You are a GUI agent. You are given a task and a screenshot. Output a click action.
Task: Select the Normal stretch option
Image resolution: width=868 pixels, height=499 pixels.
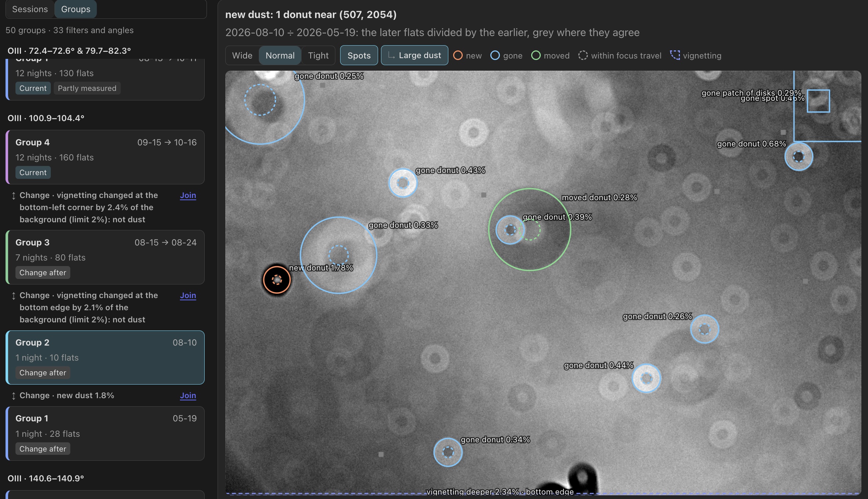coord(280,56)
